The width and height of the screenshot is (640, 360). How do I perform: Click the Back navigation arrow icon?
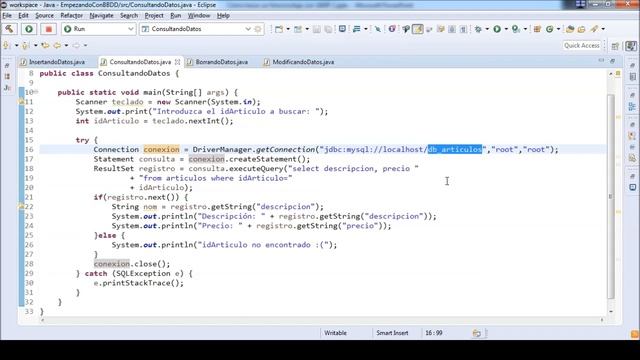[x=57, y=45]
